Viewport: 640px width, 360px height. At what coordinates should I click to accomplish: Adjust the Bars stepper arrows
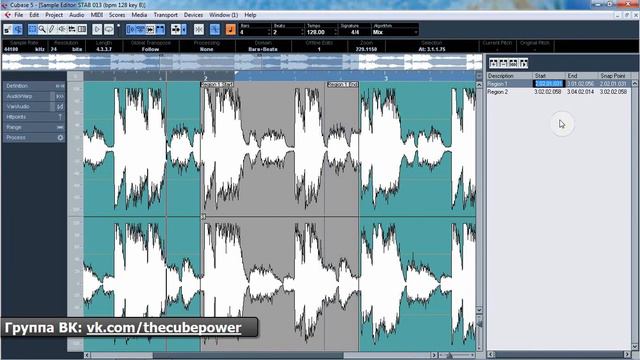pyautogui.click(x=269, y=32)
